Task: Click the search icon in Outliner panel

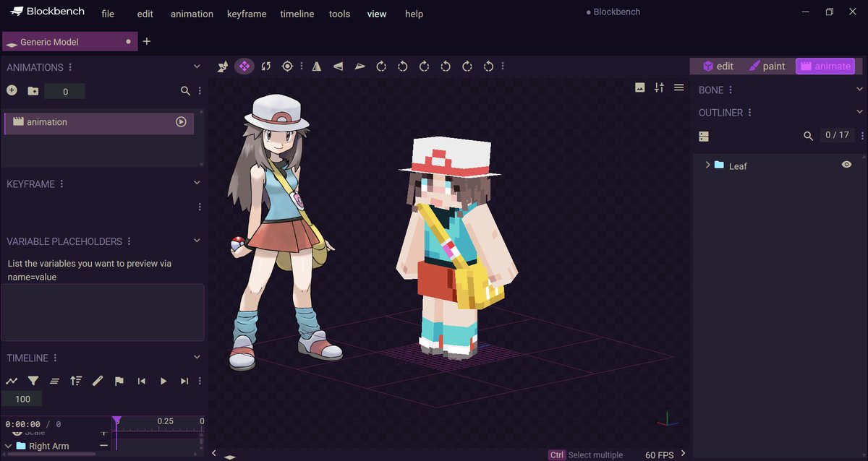Action: 809,136
